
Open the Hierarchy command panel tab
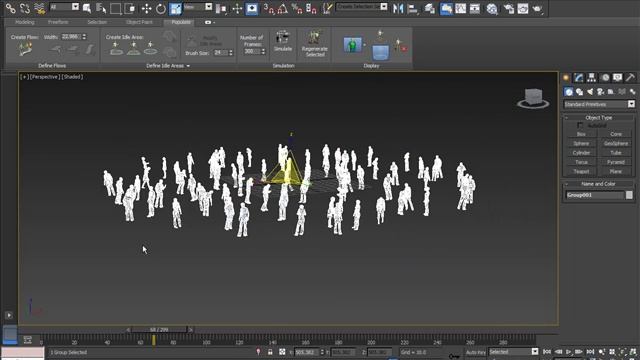[591, 78]
